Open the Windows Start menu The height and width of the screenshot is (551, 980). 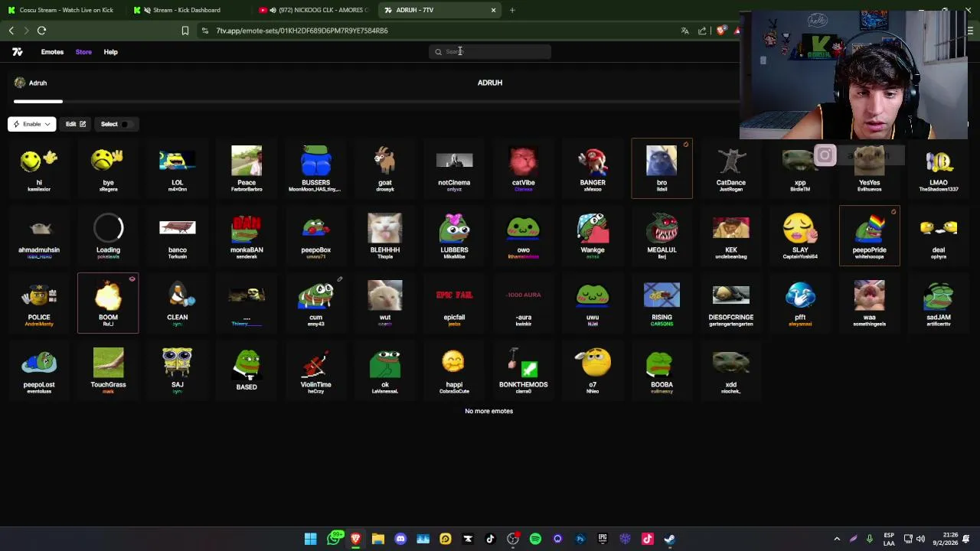pyautogui.click(x=311, y=539)
